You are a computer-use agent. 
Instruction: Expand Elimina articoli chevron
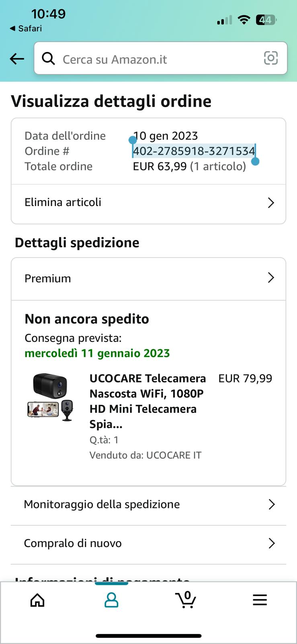coord(271,202)
